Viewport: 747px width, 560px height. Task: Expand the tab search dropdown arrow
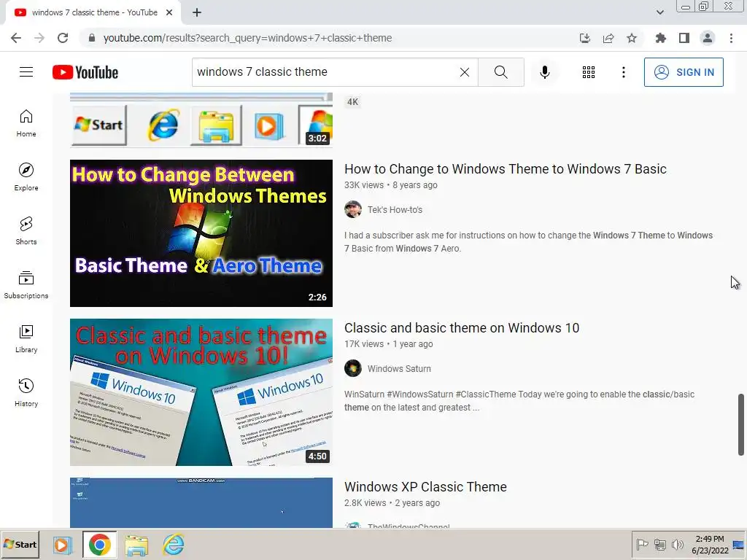(659, 12)
